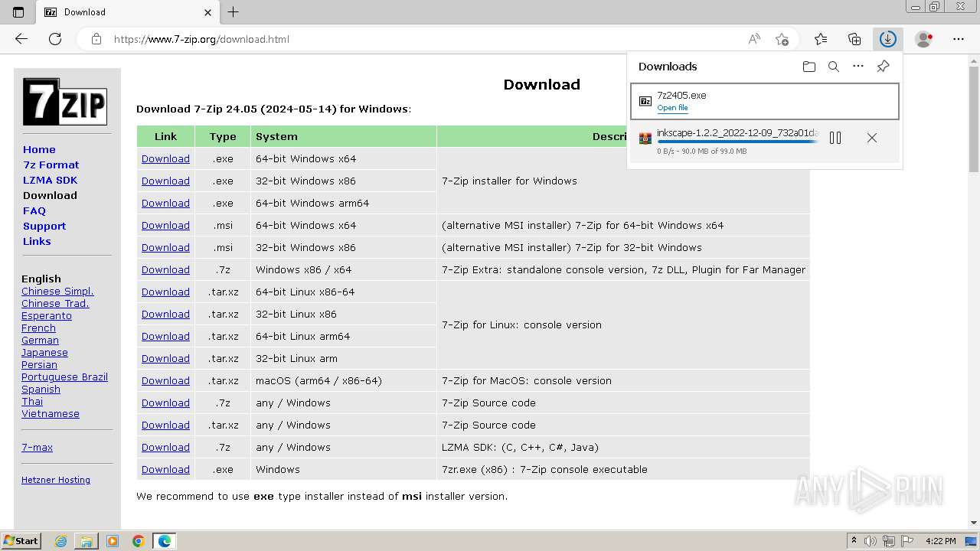Go to the Home page link
This screenshot has height=551, width=980.
pyautogui.click(x=39, y=149)
